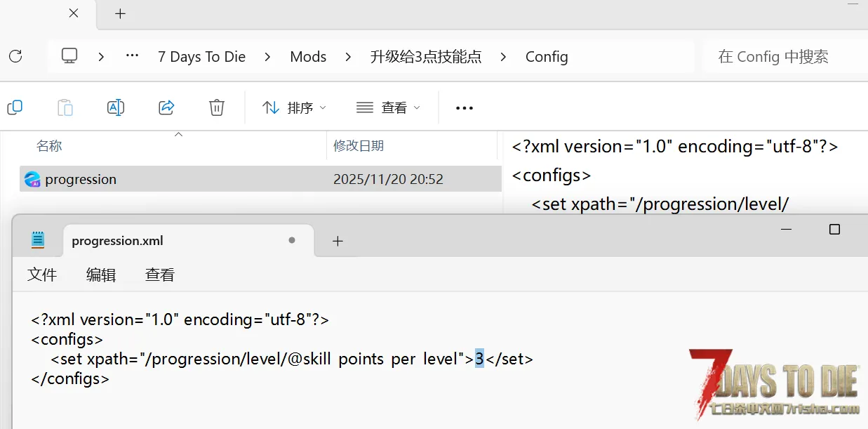The height and width of the screenshot is (429, 868).
Task: Expand the 查看 view dropdown in Explorer
Action: tap(388, 107)
